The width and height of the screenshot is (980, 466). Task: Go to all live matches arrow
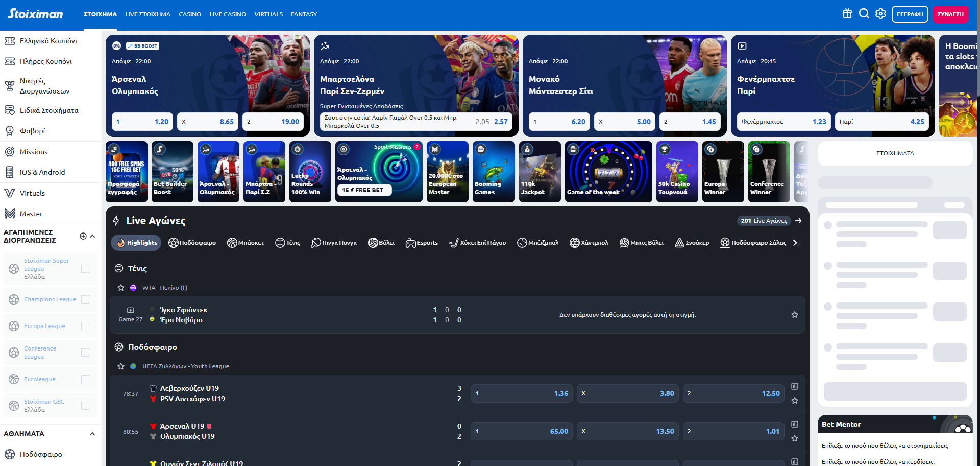(798, 221)
